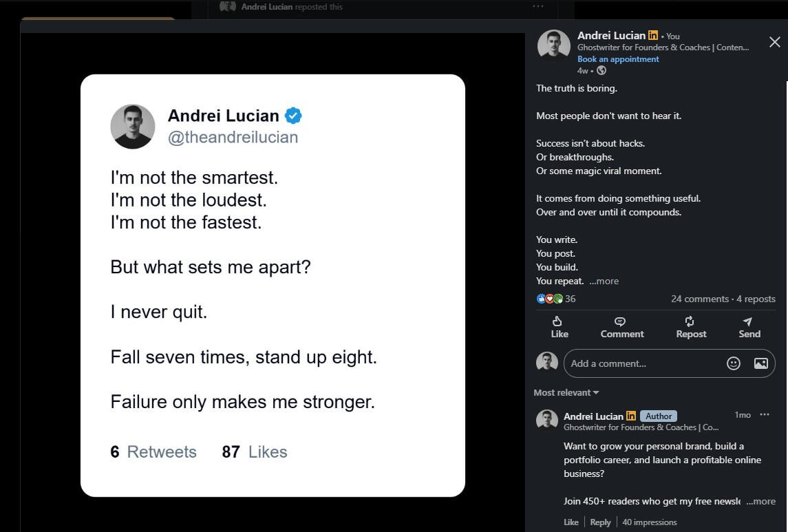Open the 24 comments link
This screenshot has height=532, width=788.
[699, 299]
